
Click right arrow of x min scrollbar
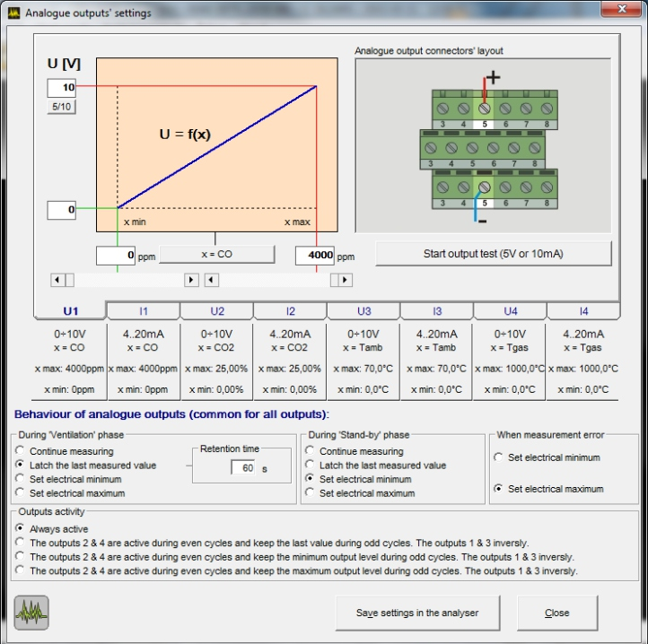[x=191, y=280]
